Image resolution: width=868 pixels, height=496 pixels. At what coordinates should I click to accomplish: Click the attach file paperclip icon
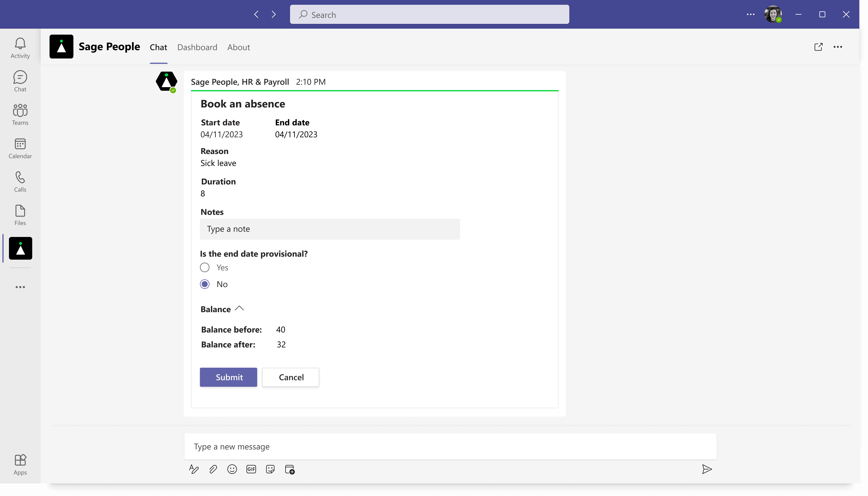click(x=213, y=469)
